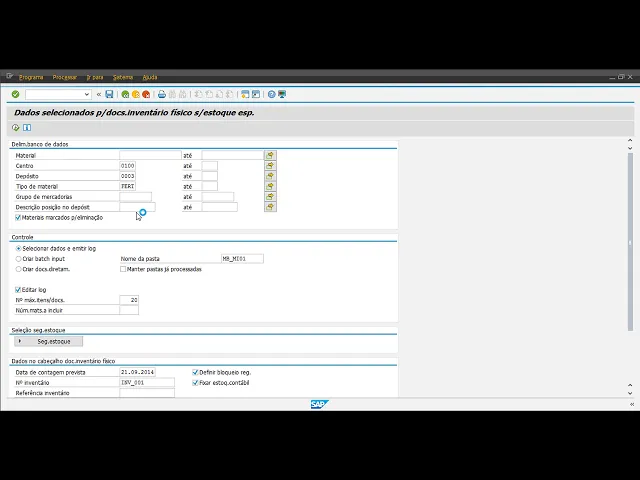Open the Ir para menu
This screenshot has width=640, height=480.
(95, 77)
